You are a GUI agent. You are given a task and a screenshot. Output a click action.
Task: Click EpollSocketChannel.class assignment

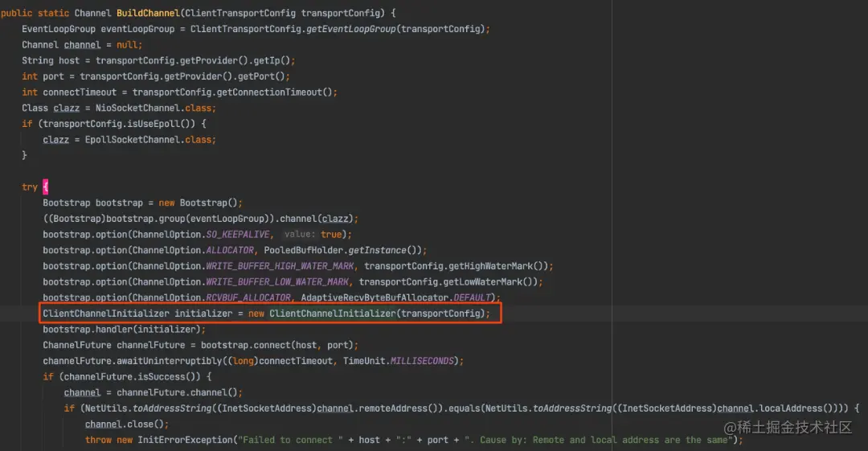pyautogui.click(x=129, y=140)
